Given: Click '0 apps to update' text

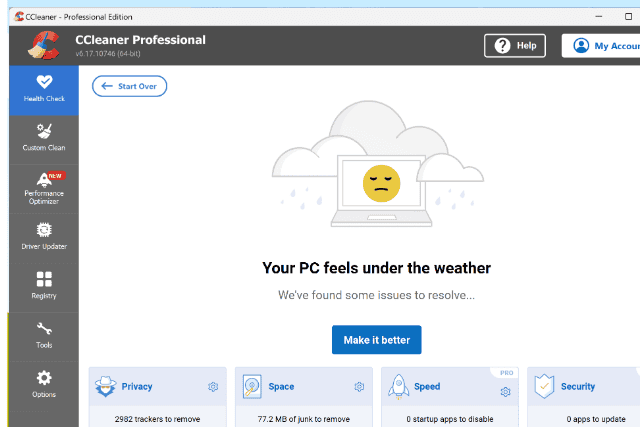Looking at the screenshot, I should pyautogui.click(x=596, y=419).
